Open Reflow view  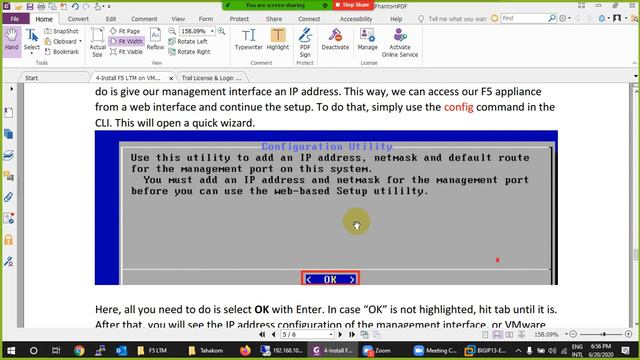click(x=155, y=40)
